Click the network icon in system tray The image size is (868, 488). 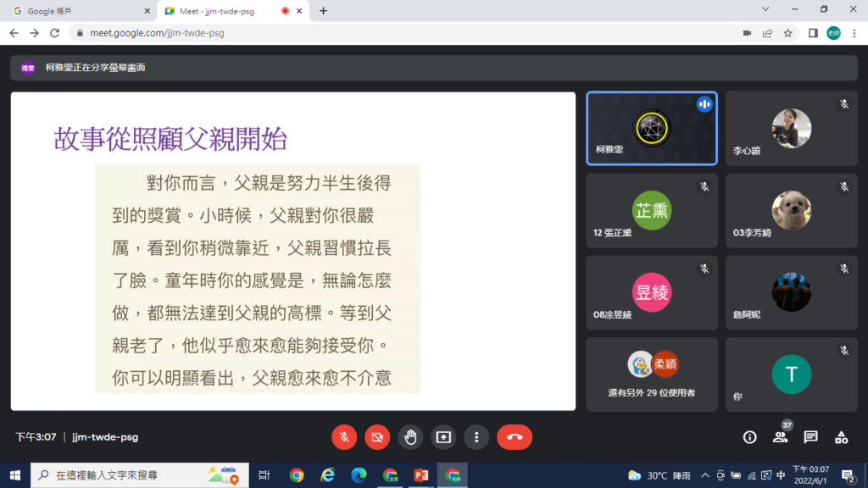(x=751, y=475)
